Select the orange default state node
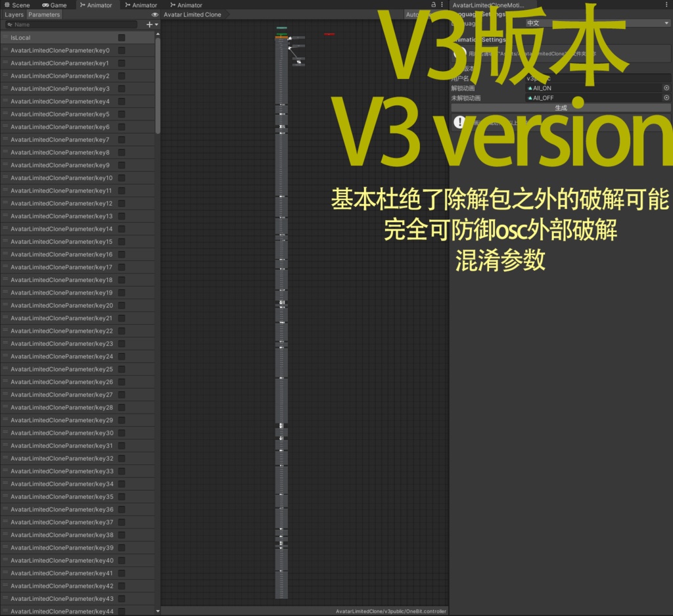Image resolution: width=673 pixels, height=616 pixels. [281, 37]
